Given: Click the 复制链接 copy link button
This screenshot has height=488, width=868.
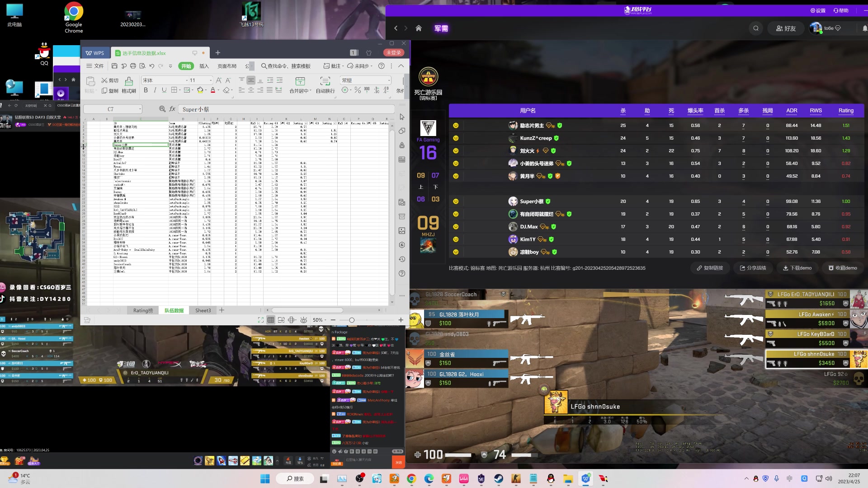Looking at the screenshot, I should click(x=710, y=268).
